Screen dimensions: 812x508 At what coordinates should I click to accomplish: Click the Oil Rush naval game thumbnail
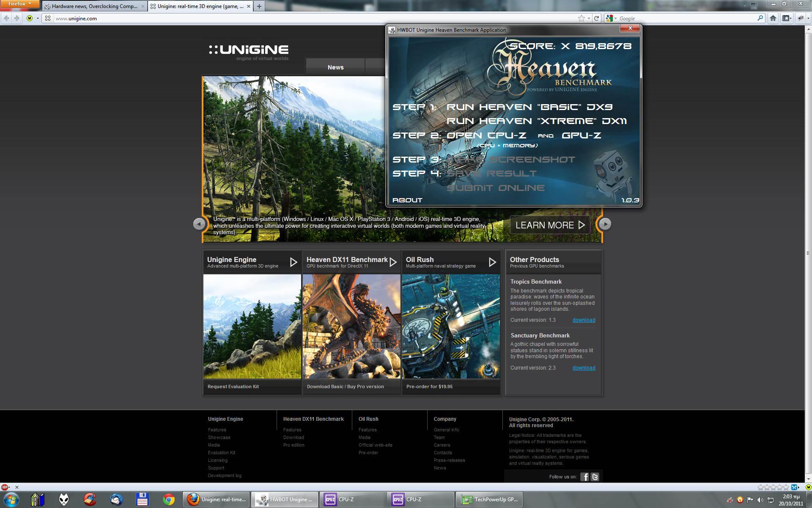click(x=451, y=326)
